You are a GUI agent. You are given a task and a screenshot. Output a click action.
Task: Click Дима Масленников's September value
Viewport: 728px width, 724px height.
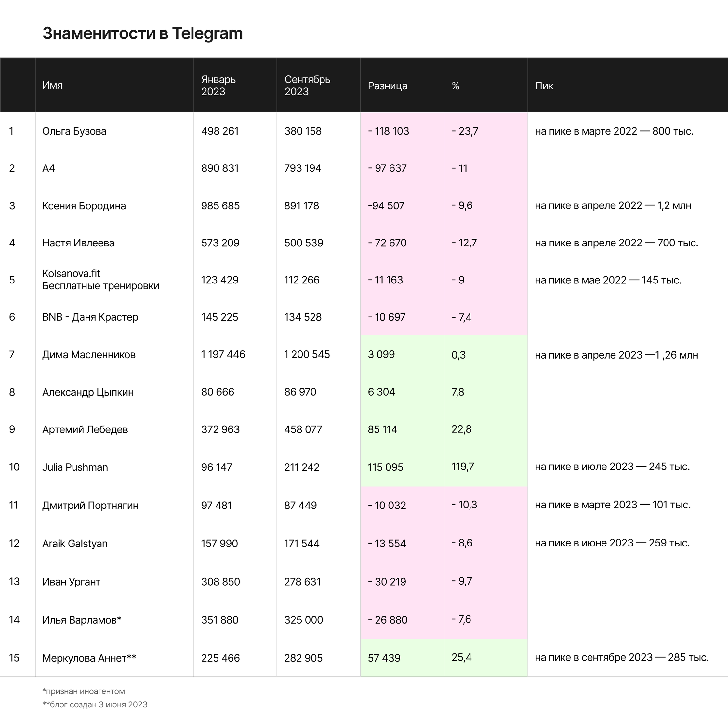307,354
